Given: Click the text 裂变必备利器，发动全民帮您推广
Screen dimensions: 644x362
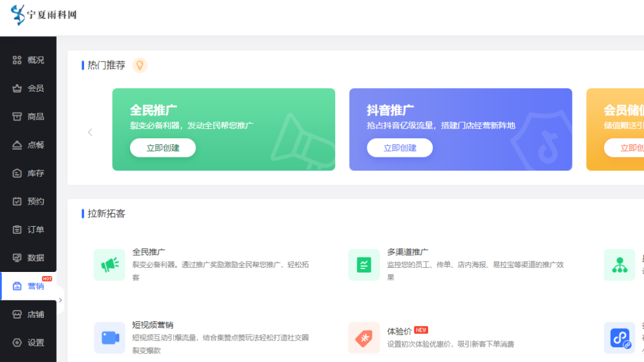Looking at the screenshot, I should click(x=191, y=125).
